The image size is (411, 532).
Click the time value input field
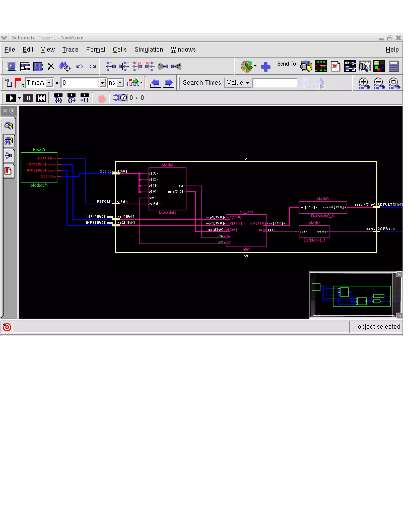click(x=80, y=83)
